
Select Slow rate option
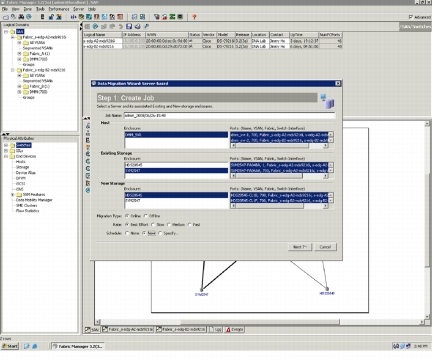pyautogui.click(x=153, y=225)
